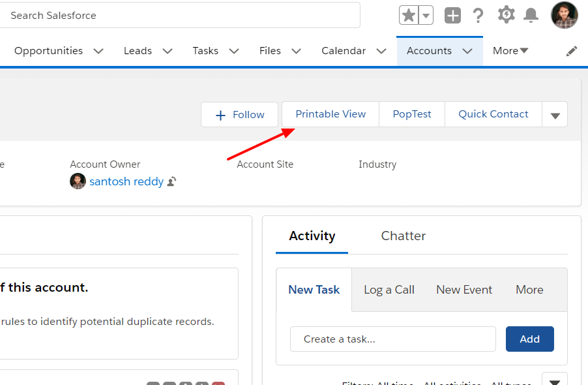Click the Account Owner avatar thumbnail
Screen dimensions: 588x385
pyautogui.click(x=78, y=181)
